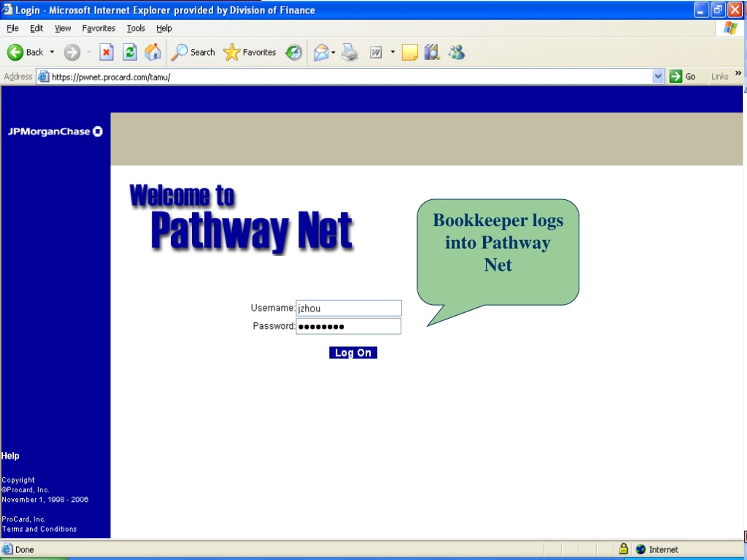Click the Done status page icon
747x560 pixels.
7,549
